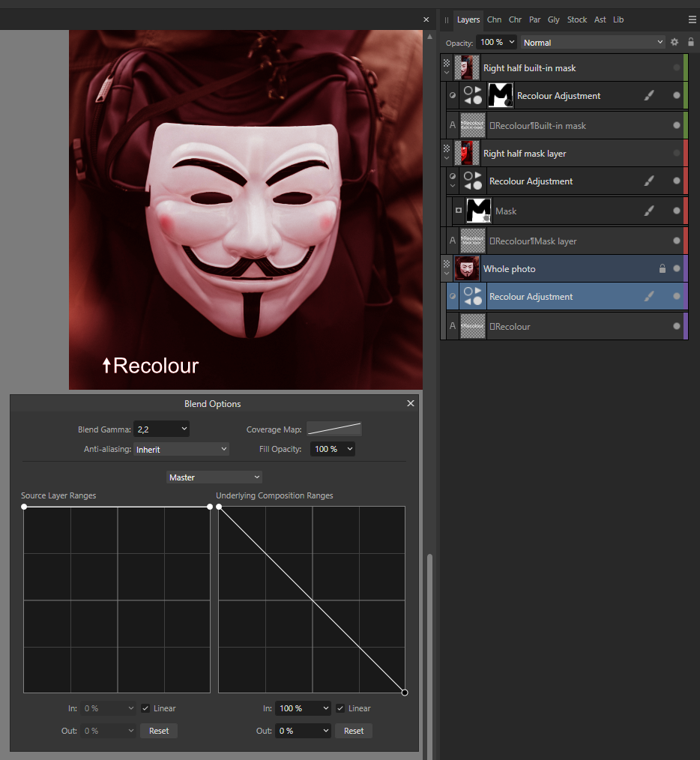Reset Underlying Composition Ranges curve

click(354, 731)
